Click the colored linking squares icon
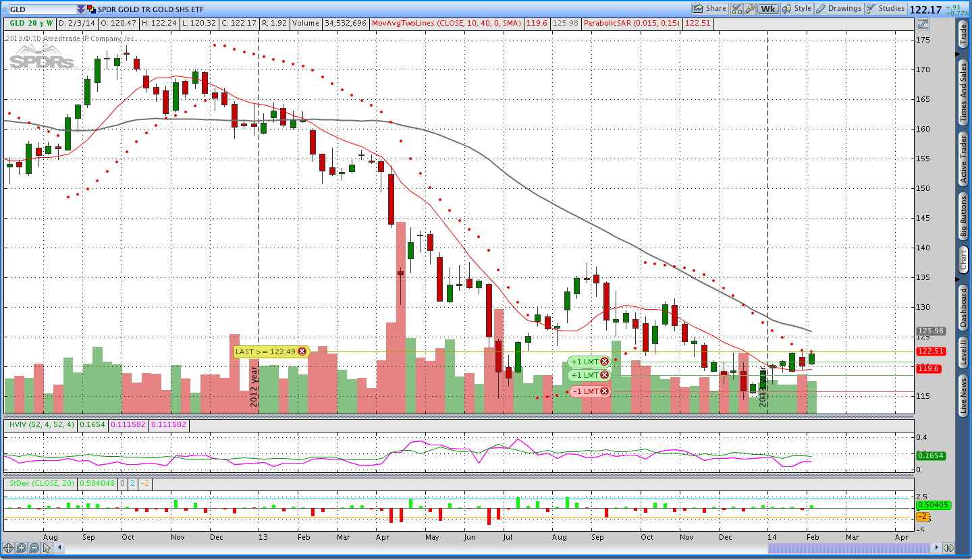Screen dimensions: 972x560 (x=92, y=9)
